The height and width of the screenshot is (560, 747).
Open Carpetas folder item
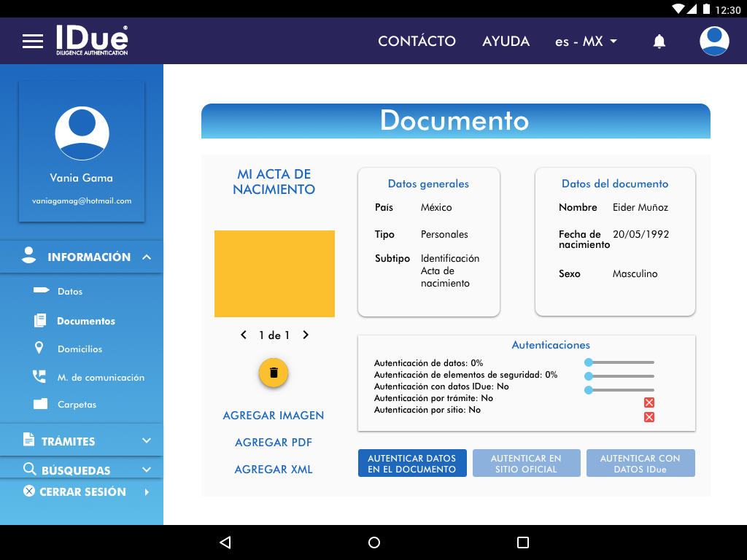click(x=77, y=405)
